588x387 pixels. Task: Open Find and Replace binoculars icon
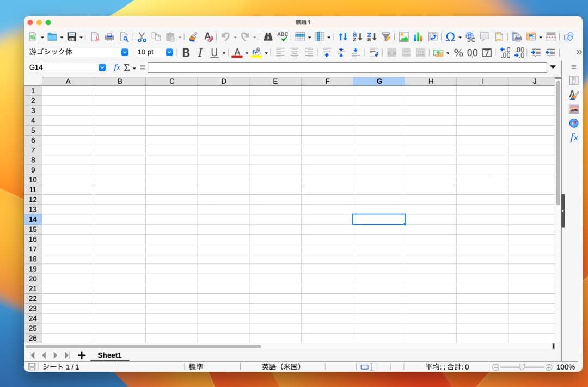click(268, 37)
